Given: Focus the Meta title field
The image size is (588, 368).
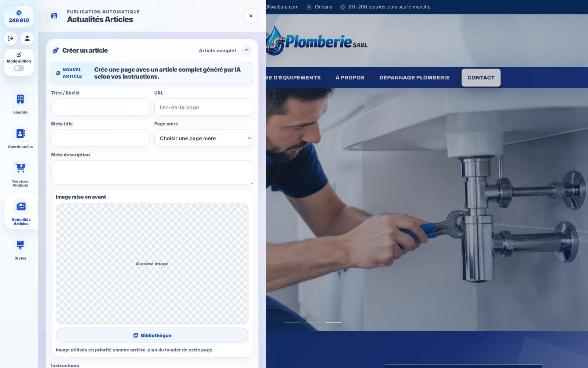Looking at the screenshot, I should pos(100,138).
